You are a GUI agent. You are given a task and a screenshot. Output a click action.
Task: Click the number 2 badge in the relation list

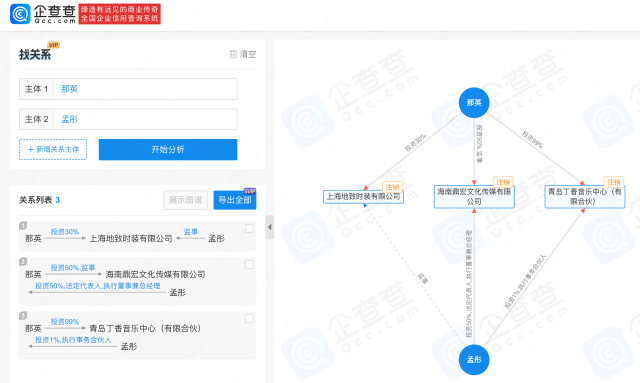23,261
